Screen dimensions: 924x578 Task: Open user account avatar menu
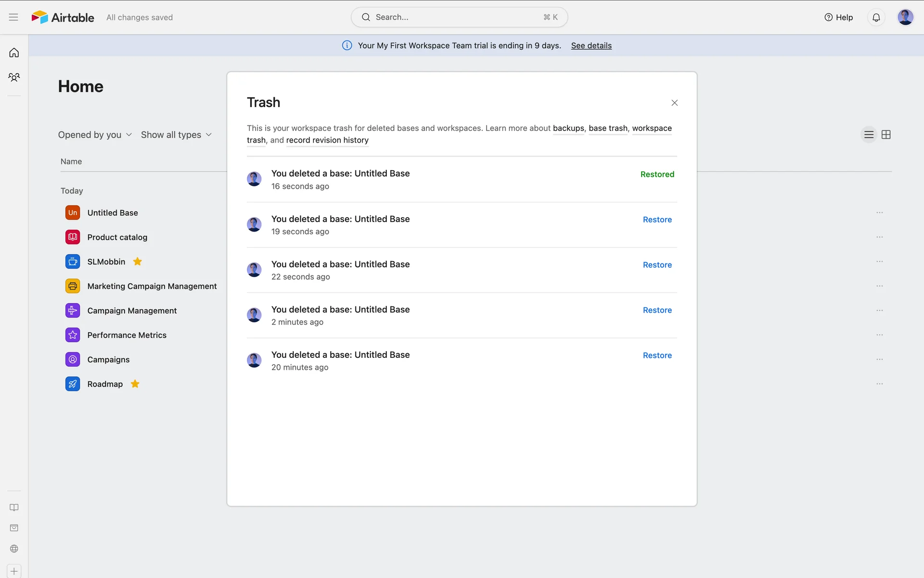point(905,17)
